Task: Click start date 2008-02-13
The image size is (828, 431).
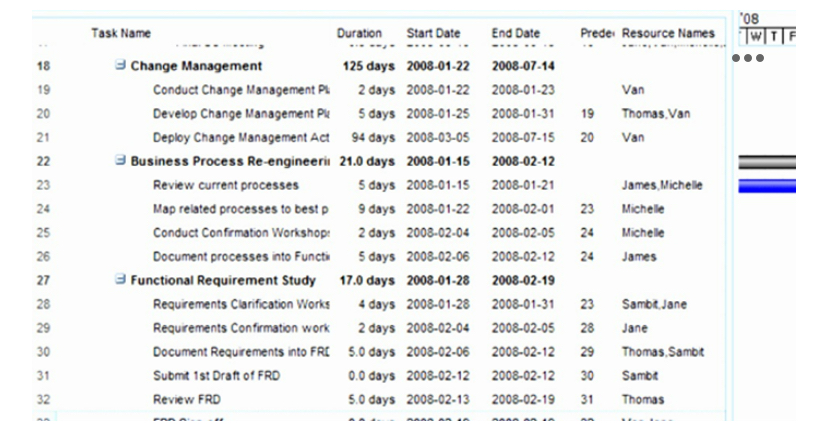Action: pos(438,400)
